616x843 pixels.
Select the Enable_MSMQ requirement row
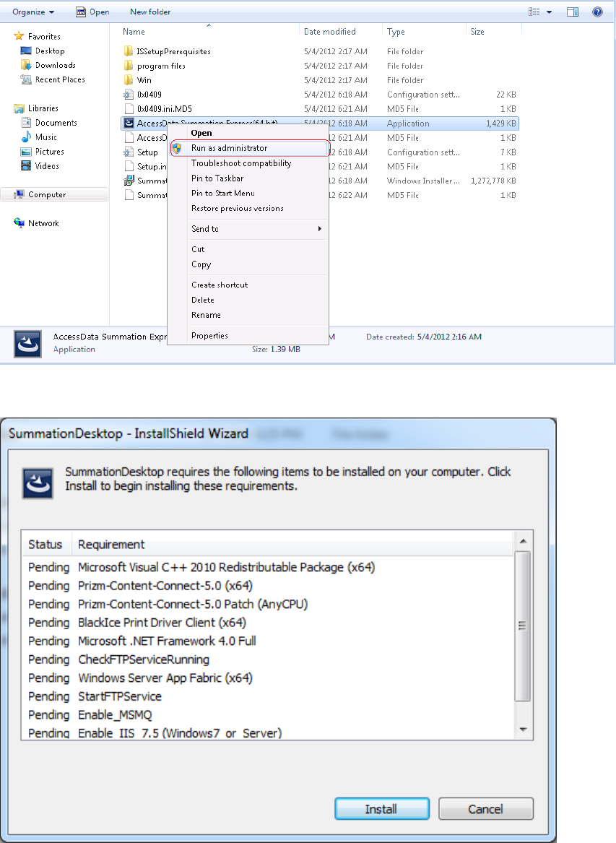268,715
